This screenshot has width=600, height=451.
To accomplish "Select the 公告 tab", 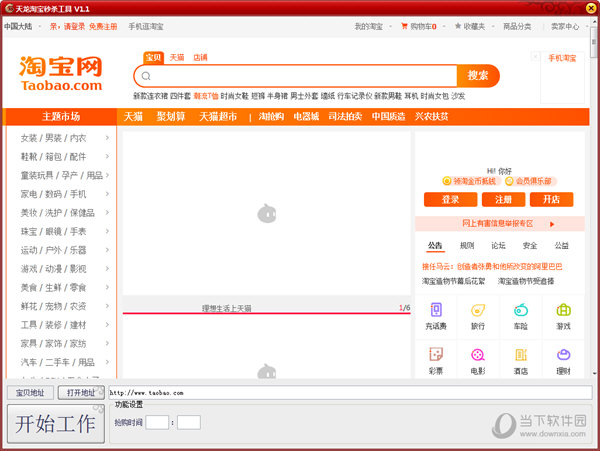I will 435,246.
